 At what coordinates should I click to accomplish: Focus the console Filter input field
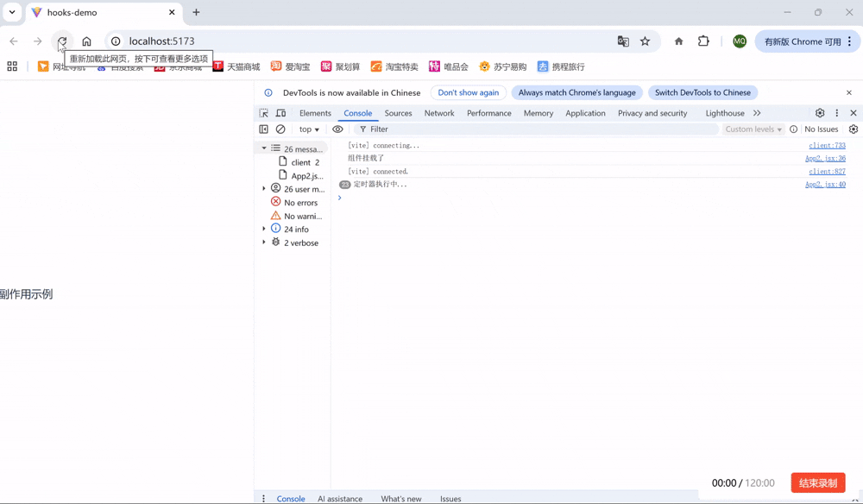(536, 129)
